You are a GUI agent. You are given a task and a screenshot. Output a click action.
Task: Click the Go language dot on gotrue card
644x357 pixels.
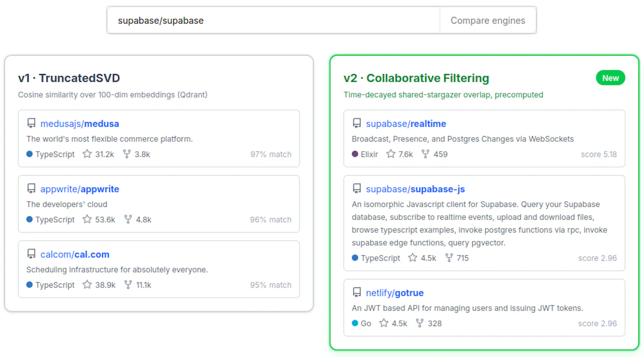click(355, 323)
